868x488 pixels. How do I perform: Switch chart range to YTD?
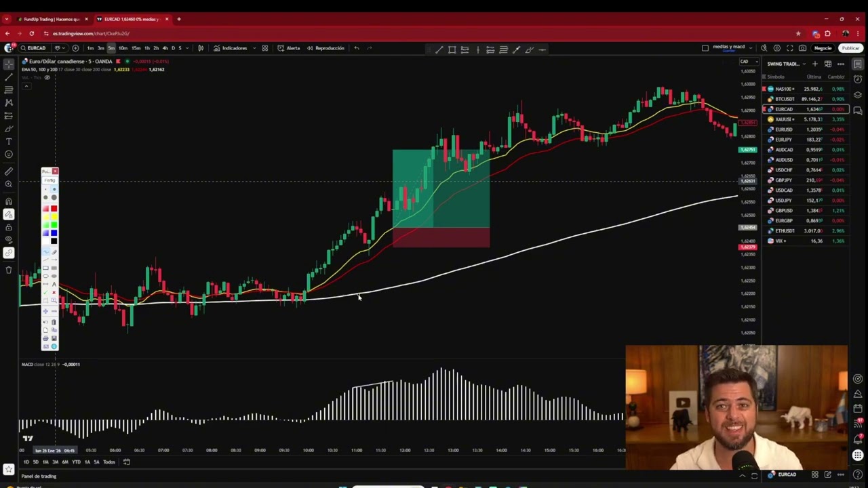point(76,462)
